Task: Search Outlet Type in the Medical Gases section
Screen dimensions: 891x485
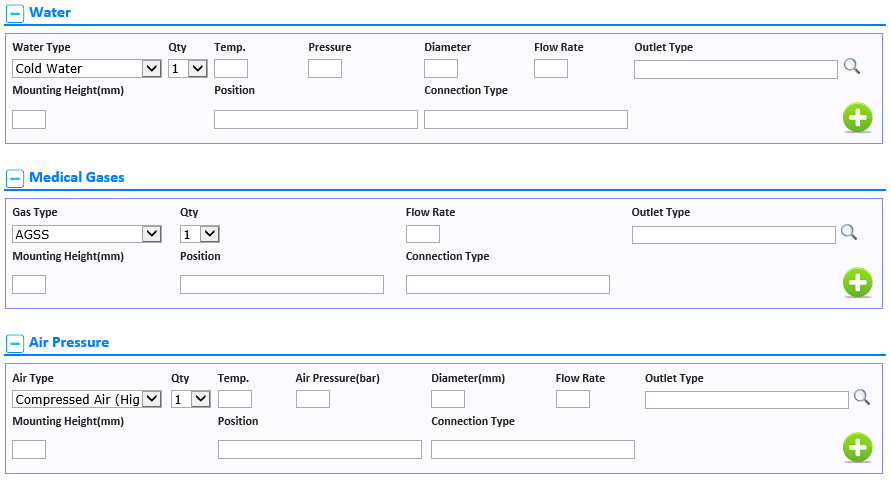Action: 849,232
